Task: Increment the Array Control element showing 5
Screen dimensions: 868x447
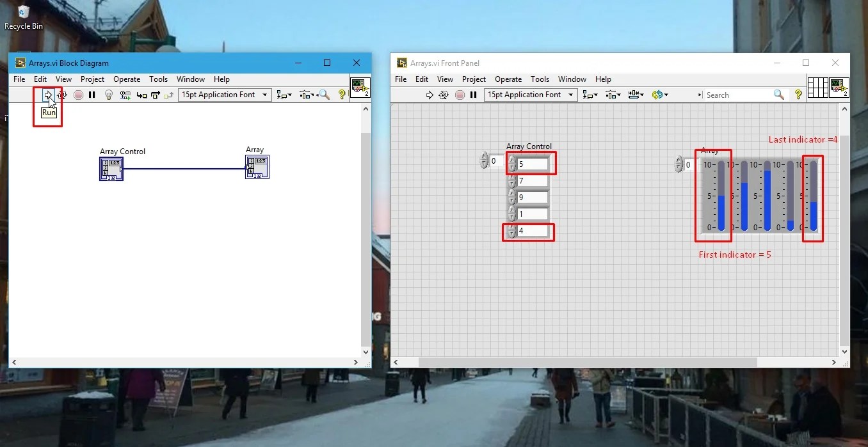Action: [511, 160]
